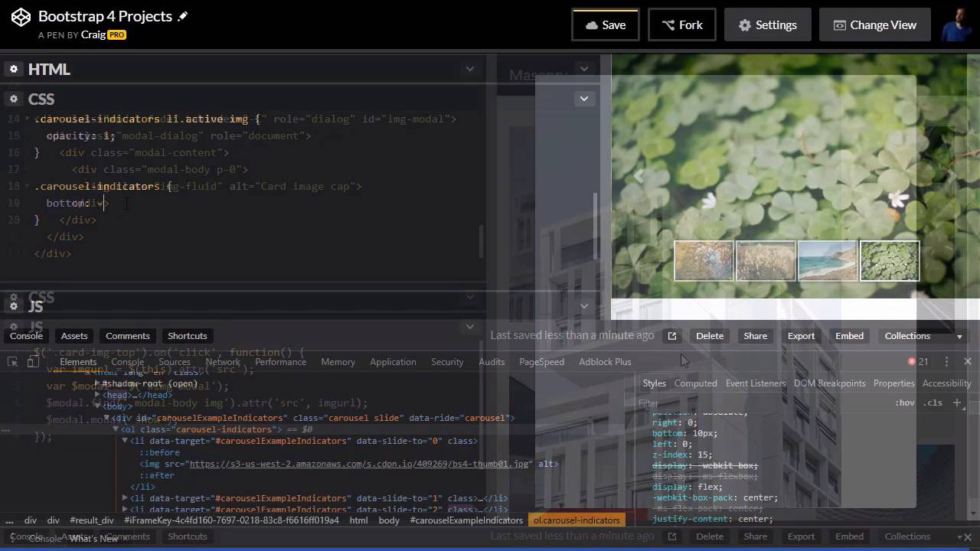Click the Styles Filter input field
This screenshot has height=551, width=980.
click(x=762, y=403)
